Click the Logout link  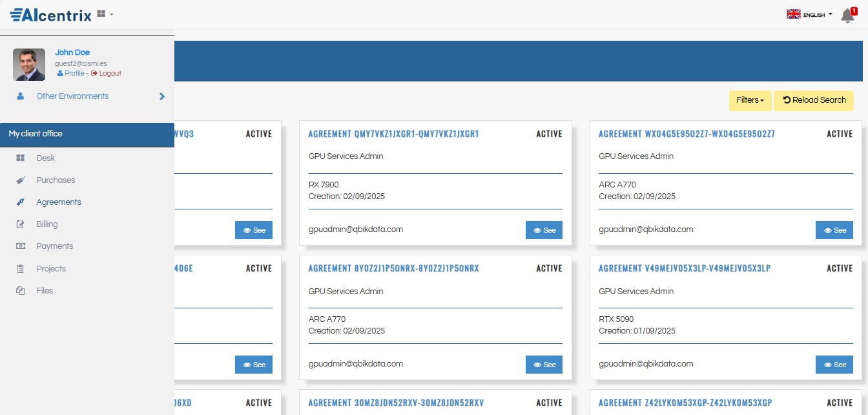click(x=109, y=74)
